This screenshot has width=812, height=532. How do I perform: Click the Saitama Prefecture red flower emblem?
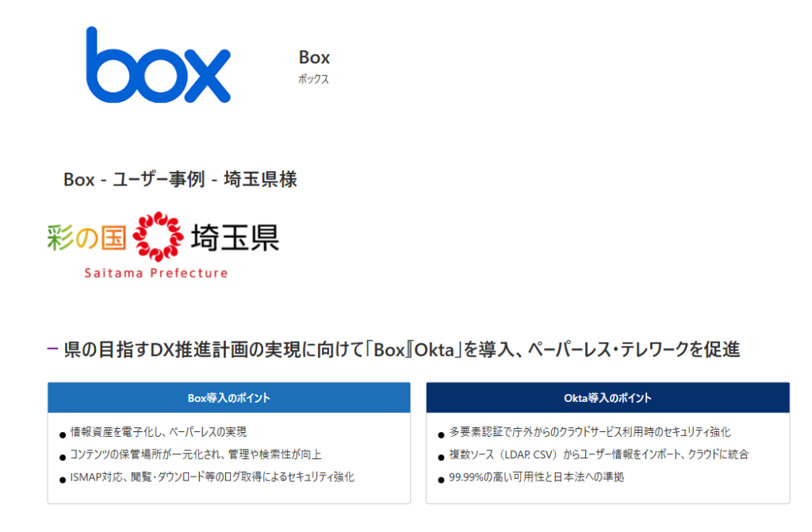pos(158,236)
